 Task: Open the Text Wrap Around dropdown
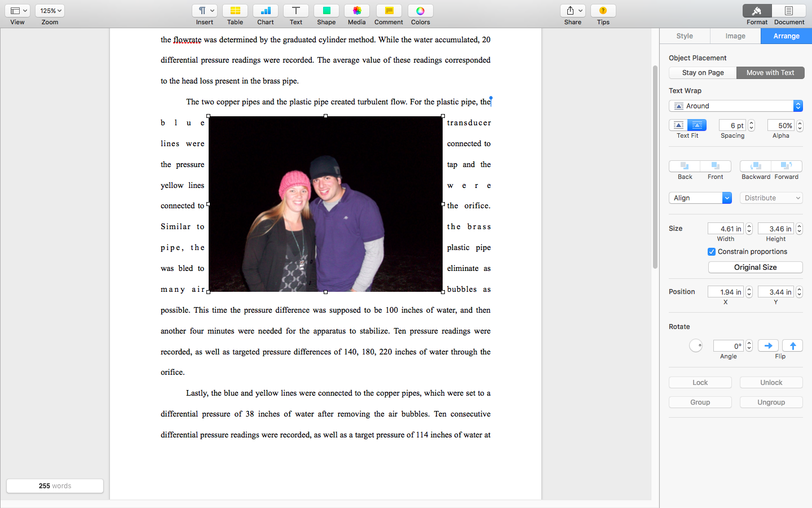click(x=736, y=106)
